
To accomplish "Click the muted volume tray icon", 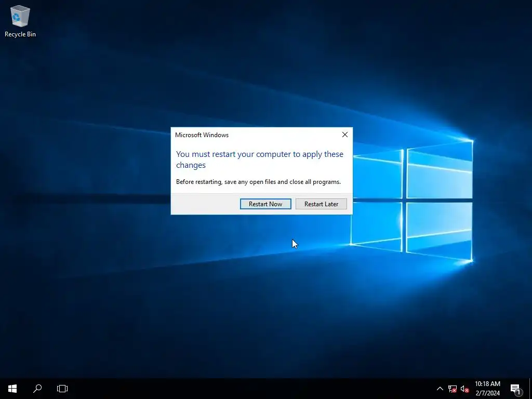I will click(x=464, y=389).
